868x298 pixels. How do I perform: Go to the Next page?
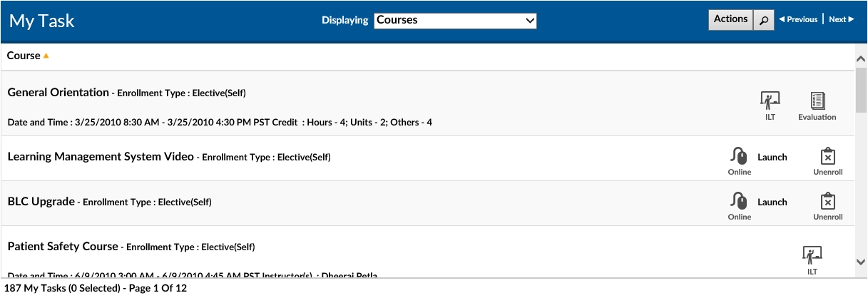point(841,20)
